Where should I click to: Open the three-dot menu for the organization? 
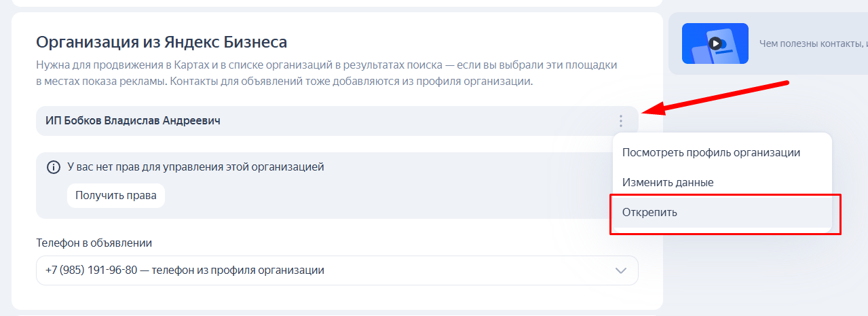[x=620, y=121]
